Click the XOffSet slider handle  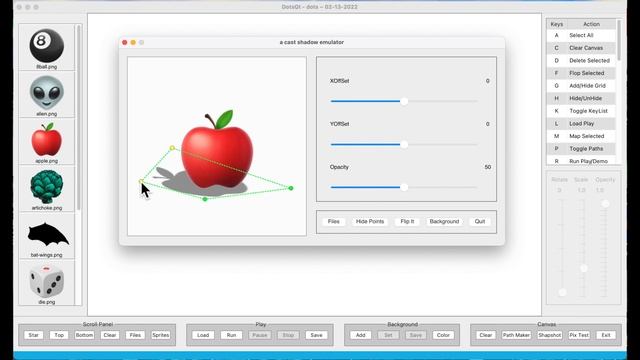[x=404, y=101]
